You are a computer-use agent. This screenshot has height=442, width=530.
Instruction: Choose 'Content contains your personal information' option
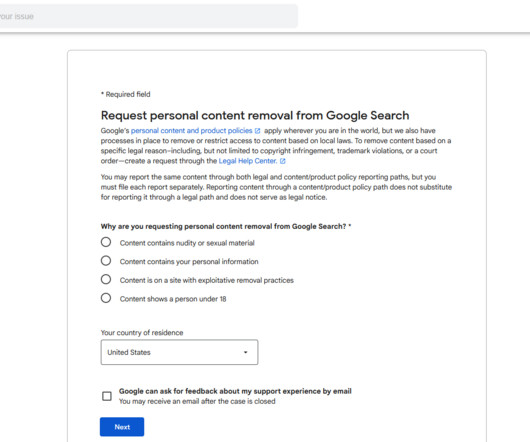click(x=106, y=261)
